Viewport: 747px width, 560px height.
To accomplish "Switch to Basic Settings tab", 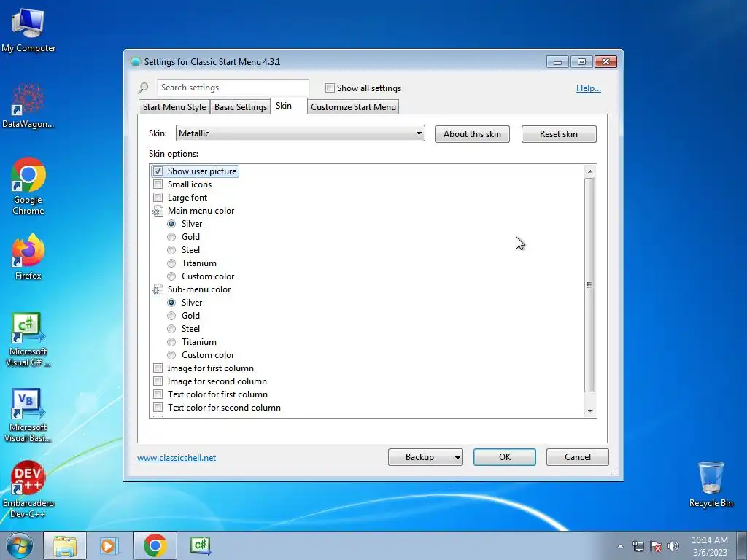I will [241, 107].
